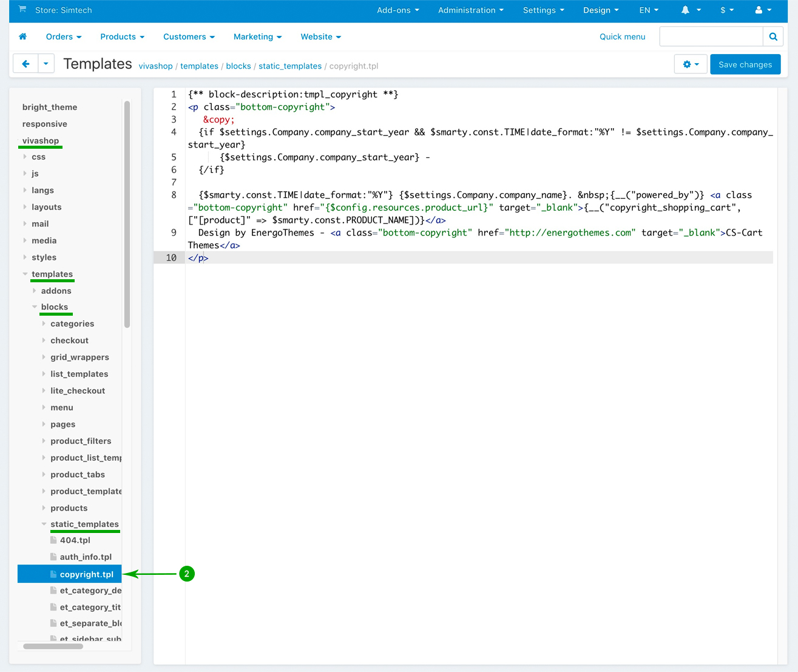The height and width of the screenshot is (672, 798).
Task: Click the back arrow button
Action: [x=25, y=64]
